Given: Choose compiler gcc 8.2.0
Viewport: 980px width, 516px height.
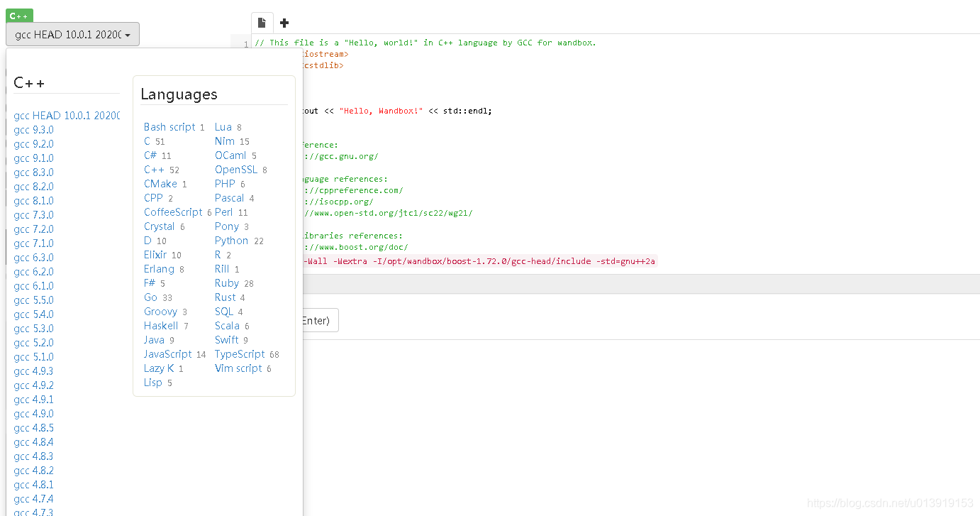Looking at the screenshot, I should pyautogui.click(x=33, y=187).
